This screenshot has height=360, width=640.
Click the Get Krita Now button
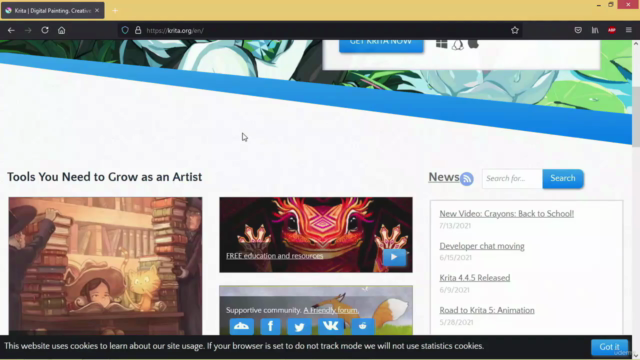(381, 45)
